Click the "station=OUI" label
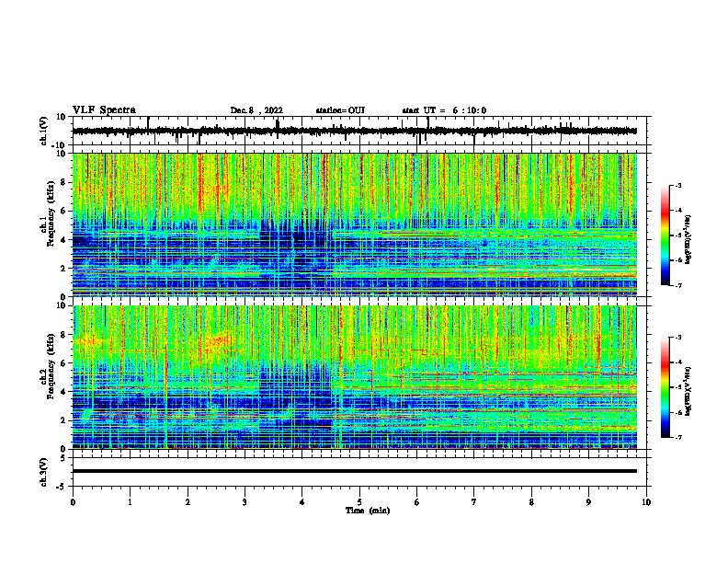This screenshot has width=728, height=563. [340, 110]
